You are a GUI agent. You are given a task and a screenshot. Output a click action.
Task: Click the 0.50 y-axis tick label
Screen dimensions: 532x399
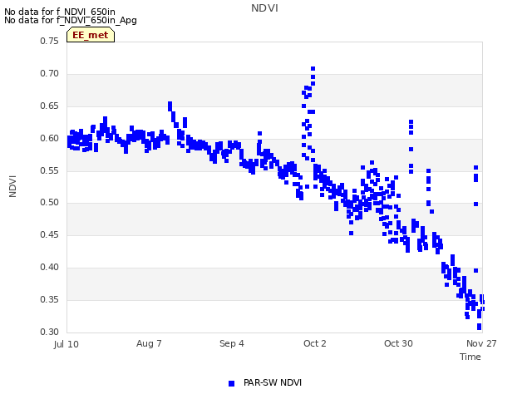tap(50, 203)
